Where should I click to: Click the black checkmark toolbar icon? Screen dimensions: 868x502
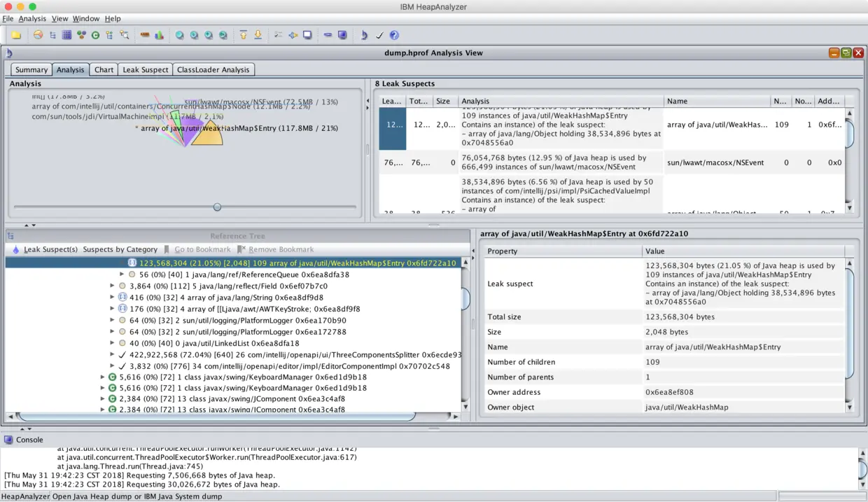point(379,35)
